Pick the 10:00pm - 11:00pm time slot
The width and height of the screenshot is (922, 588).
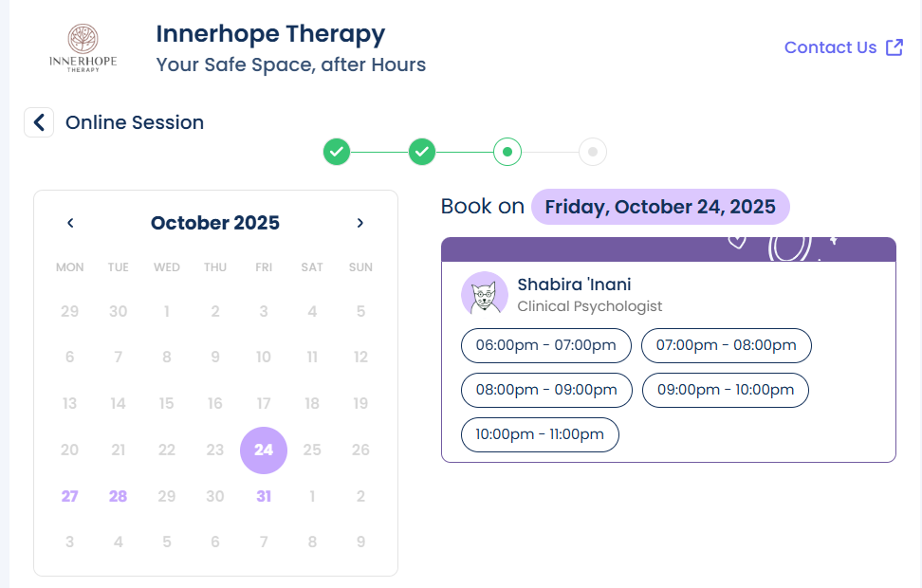tap(540, 434)
